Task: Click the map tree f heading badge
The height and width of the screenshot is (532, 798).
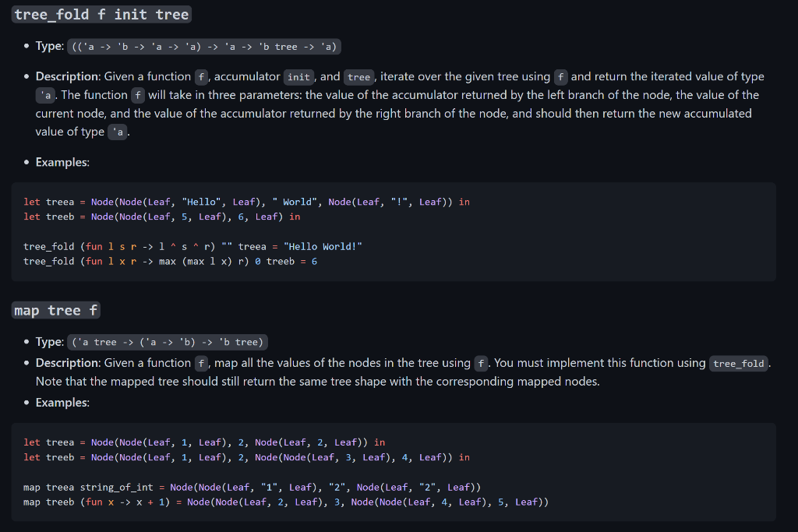Action: coord(55,309)
